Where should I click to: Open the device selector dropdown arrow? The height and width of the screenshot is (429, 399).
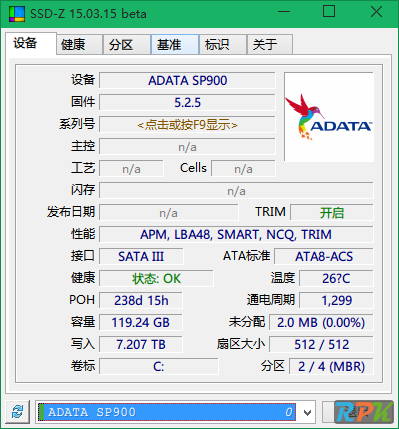coord(307,412)
